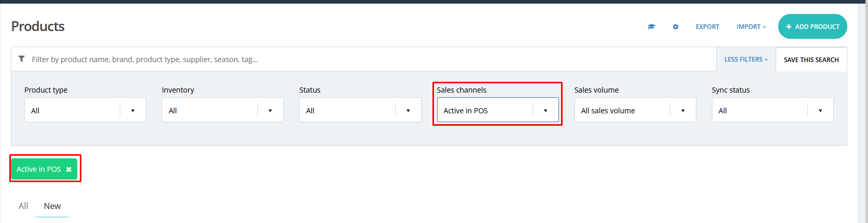
Task: Remove the Active in POS filter tag via its X
Action: [x=69, y=170]
